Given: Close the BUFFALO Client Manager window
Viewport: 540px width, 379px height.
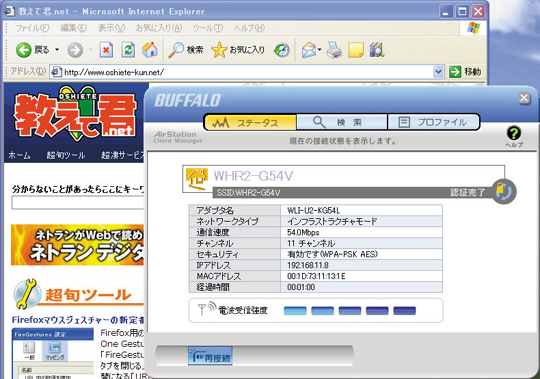Looking at the screenshot, I should (524, 98).
